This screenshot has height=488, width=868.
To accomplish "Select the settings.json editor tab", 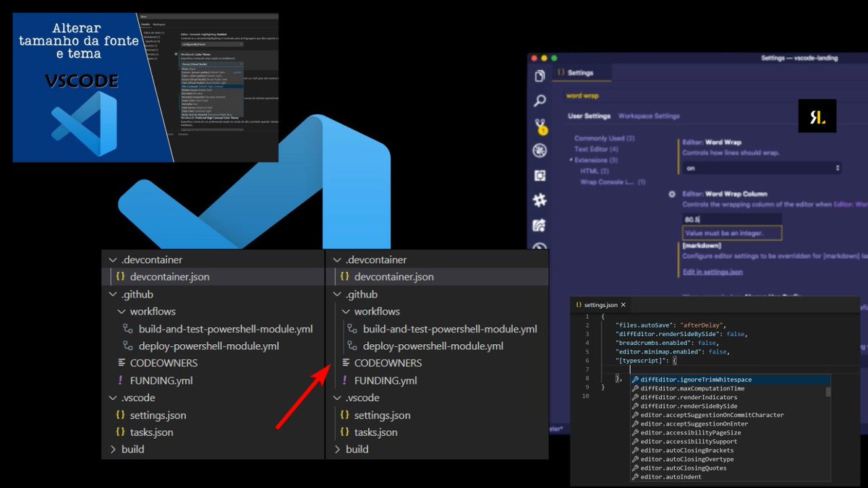I will pos(601,305).
